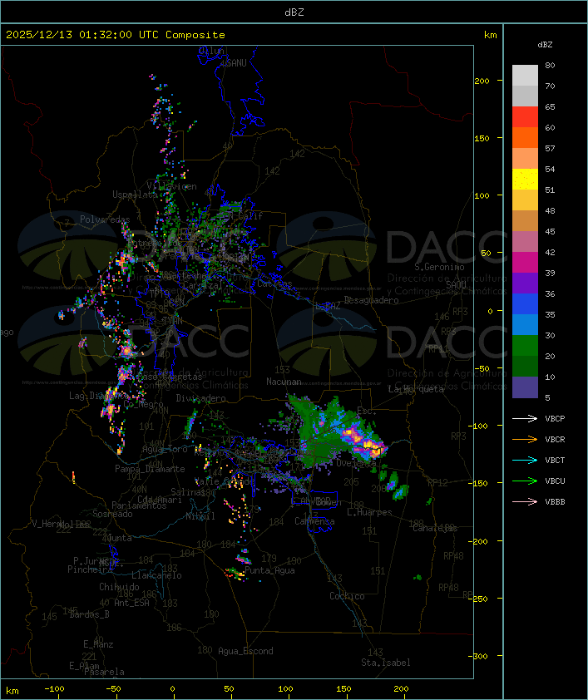The width and height of the screenshot is (588, 700).
Task: Click the VBCR legend label
Action: pyautogui.click(x=555, y=439)
